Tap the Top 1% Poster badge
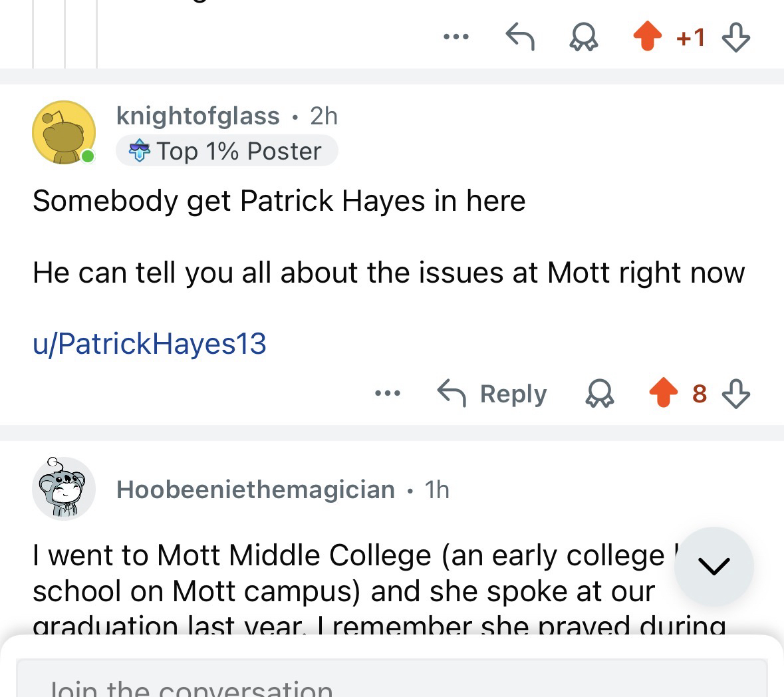This screenshot has width=784, height=697. click(x=227, y=151)
